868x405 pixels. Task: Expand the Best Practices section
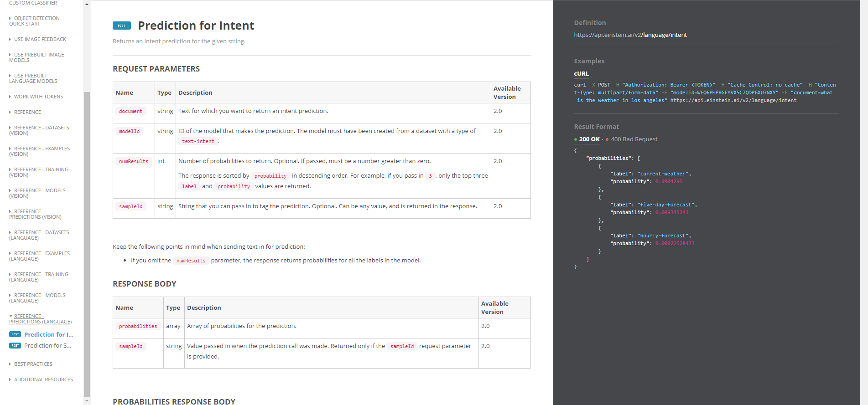pos(33,364)
